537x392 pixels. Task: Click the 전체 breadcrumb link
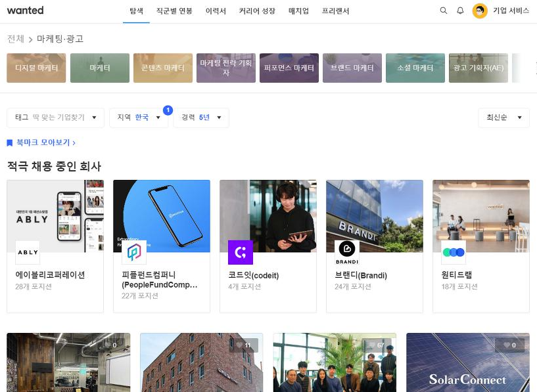coord(15,39)
